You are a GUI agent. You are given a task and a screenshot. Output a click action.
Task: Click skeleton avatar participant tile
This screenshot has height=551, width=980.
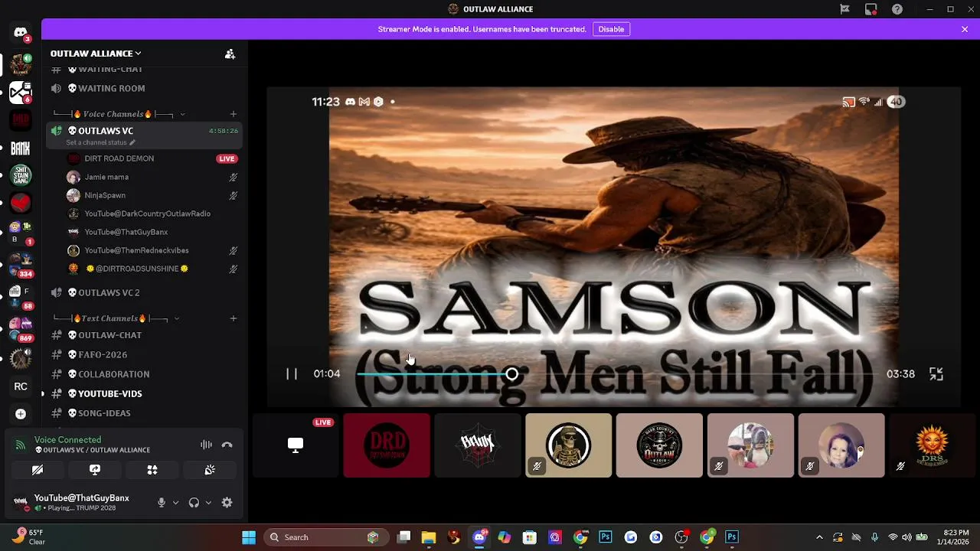[568, 445]
